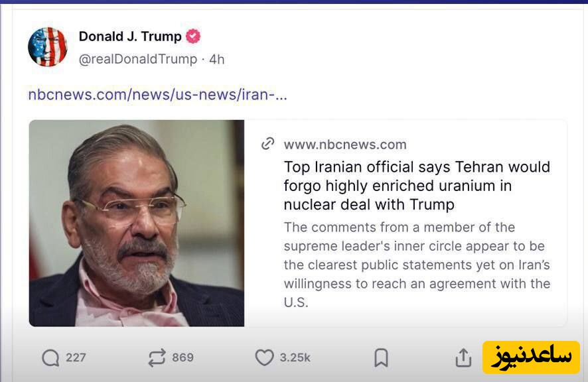Open the article photo thumbnail

(x=137, y=223)
